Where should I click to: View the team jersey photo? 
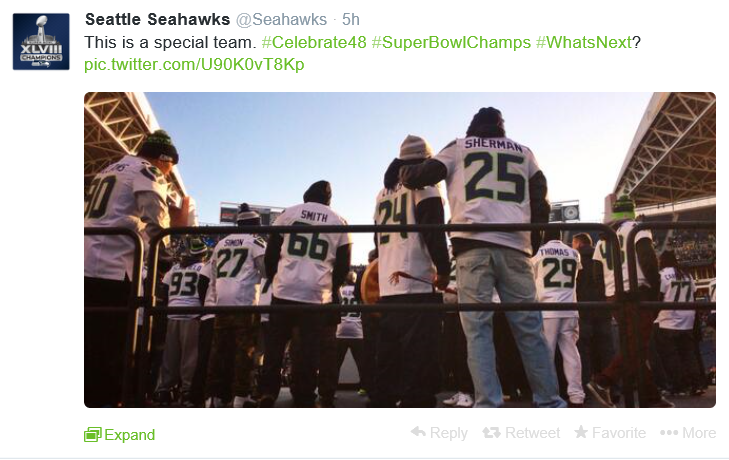[x=400, y=250]
